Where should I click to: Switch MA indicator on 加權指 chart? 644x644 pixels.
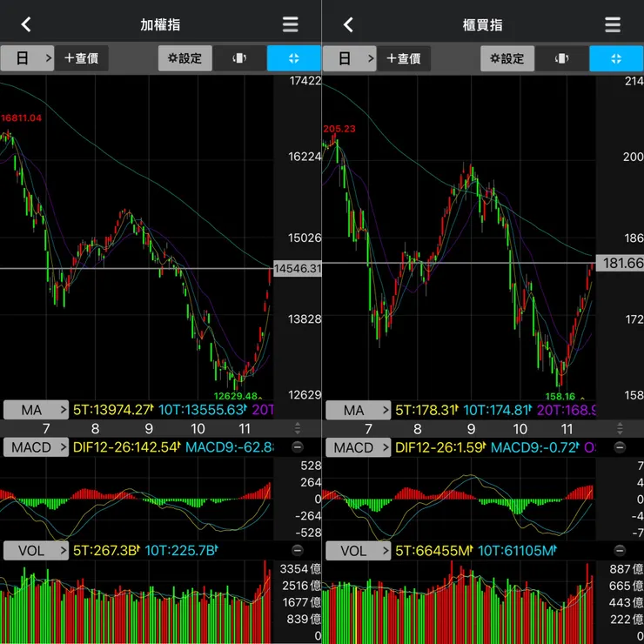[37, 410]
